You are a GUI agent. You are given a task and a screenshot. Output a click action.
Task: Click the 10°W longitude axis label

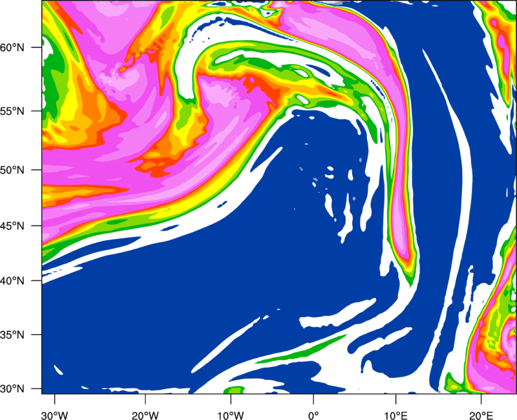click(x=230, y=415)
